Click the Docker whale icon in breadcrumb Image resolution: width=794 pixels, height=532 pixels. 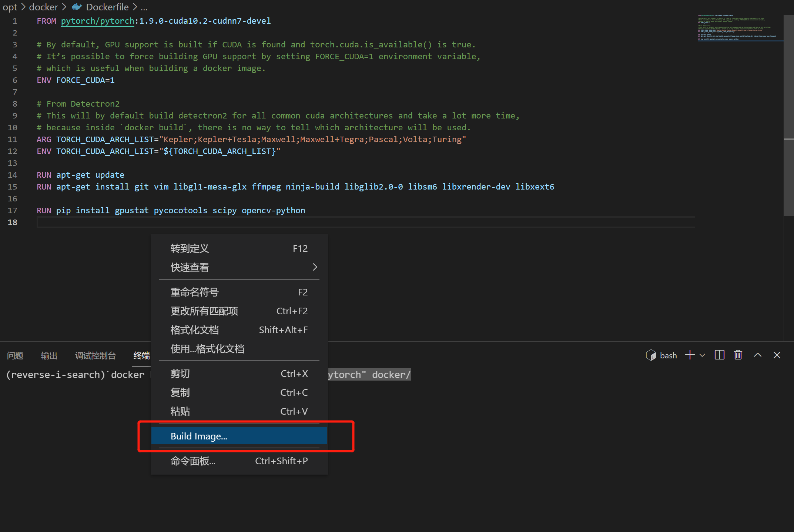point(76,7)
